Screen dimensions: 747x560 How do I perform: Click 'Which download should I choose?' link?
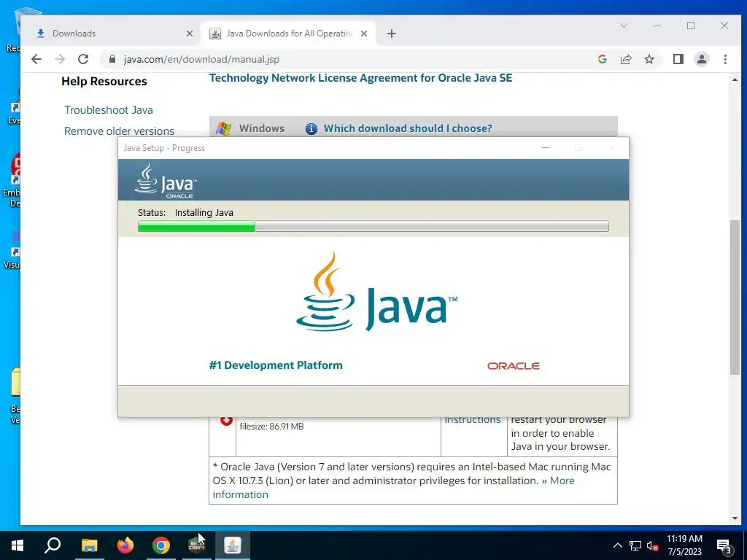click(408, 128)
